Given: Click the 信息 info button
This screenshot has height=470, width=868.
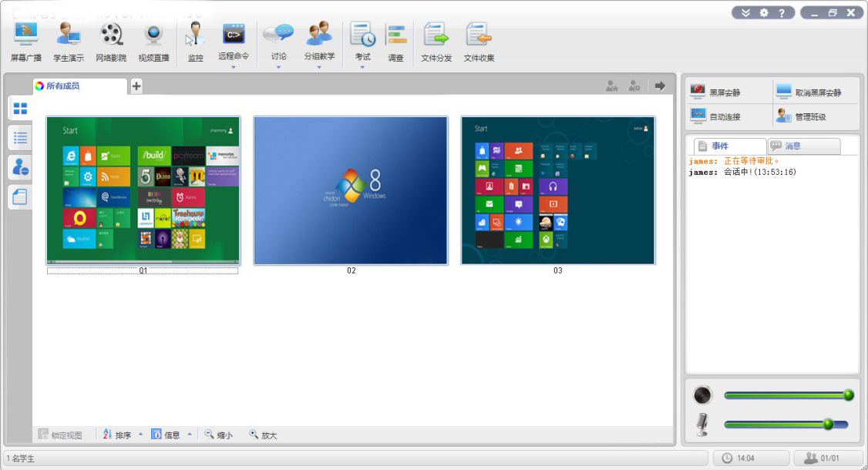Looking at the screenshot, I should tap(166, 435).
